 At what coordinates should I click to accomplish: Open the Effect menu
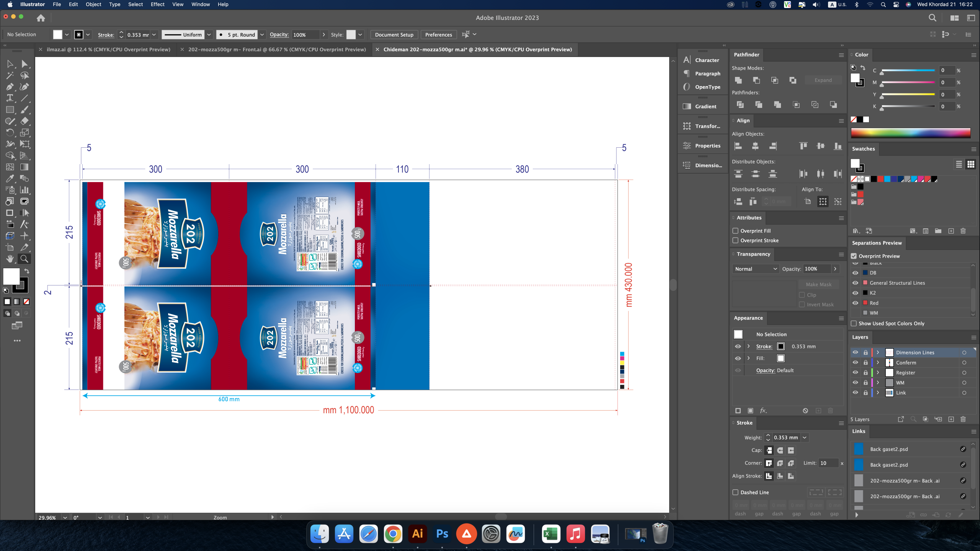click(x=157, y=4)
